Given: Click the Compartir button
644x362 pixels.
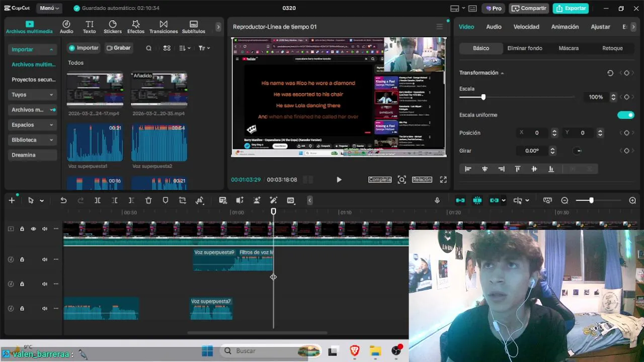Looking at the screenshot, I should (529, 8).
